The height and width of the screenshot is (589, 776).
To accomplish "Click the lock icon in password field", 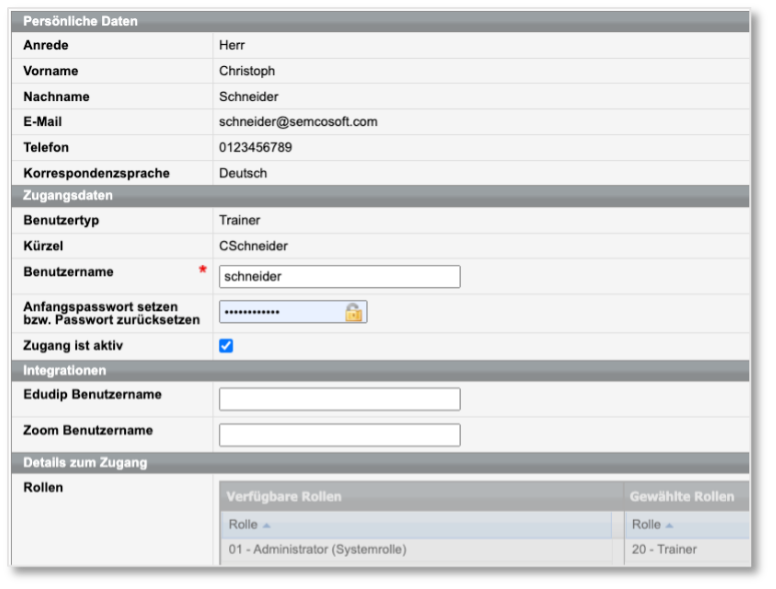I will click(353, 312).
